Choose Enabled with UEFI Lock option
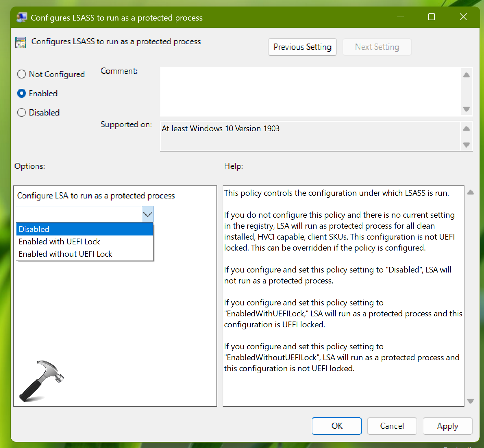This screenshot has height=448, width=484. click(x=84, y=242)
